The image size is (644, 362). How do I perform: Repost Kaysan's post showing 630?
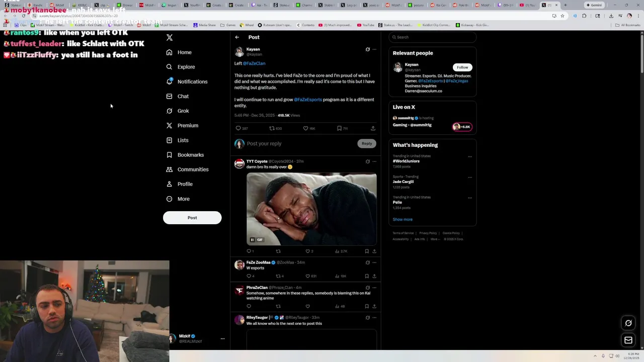pos(275,128)
